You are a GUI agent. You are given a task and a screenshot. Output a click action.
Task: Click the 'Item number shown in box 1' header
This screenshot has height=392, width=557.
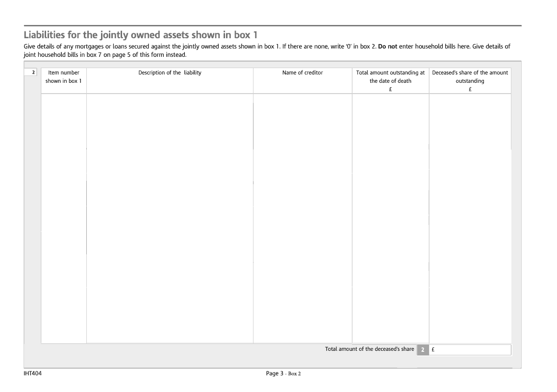tap(64, 77)
